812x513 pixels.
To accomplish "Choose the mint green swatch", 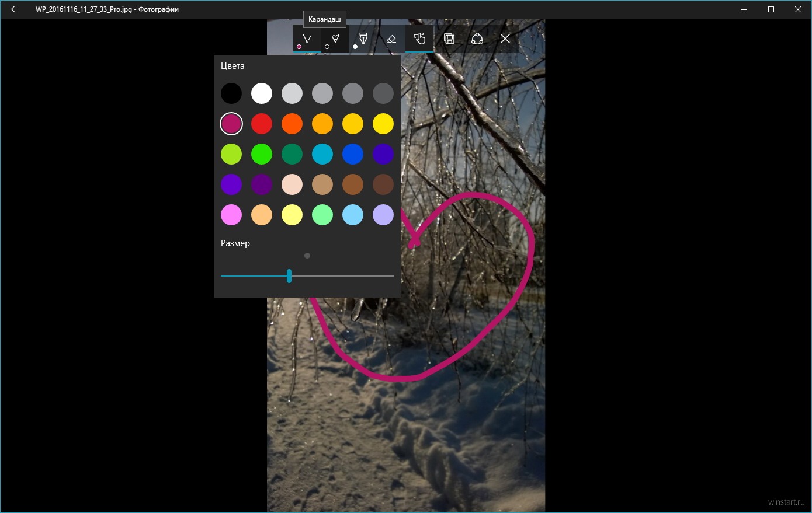I will point(322,215).
